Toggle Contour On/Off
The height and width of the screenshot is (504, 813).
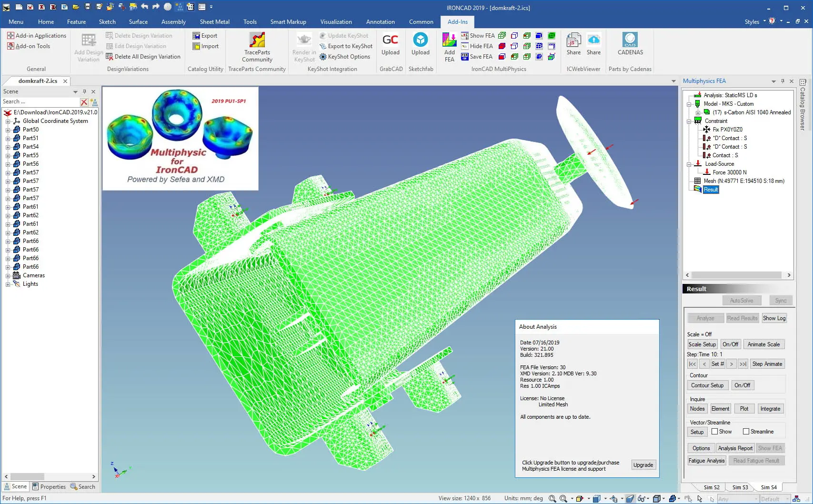tap(742, 385)
